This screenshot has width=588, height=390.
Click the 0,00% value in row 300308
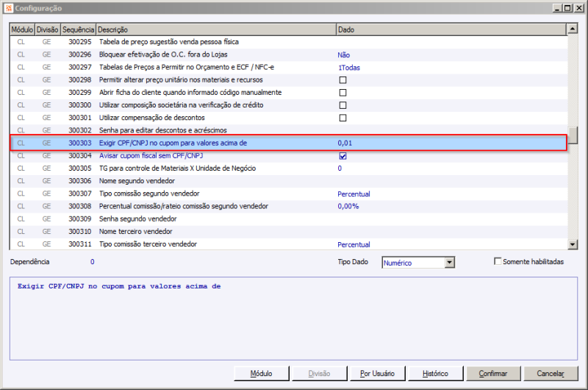tap(348, 207)
